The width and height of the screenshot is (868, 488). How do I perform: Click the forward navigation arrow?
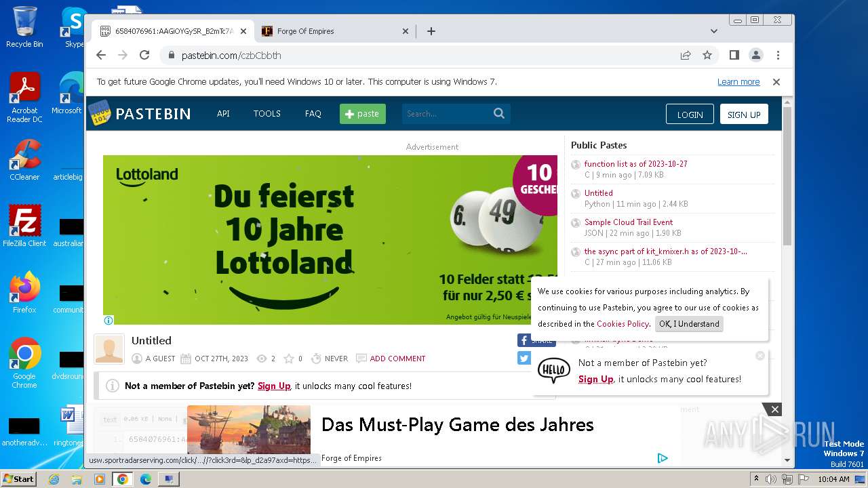click(123, 55)
